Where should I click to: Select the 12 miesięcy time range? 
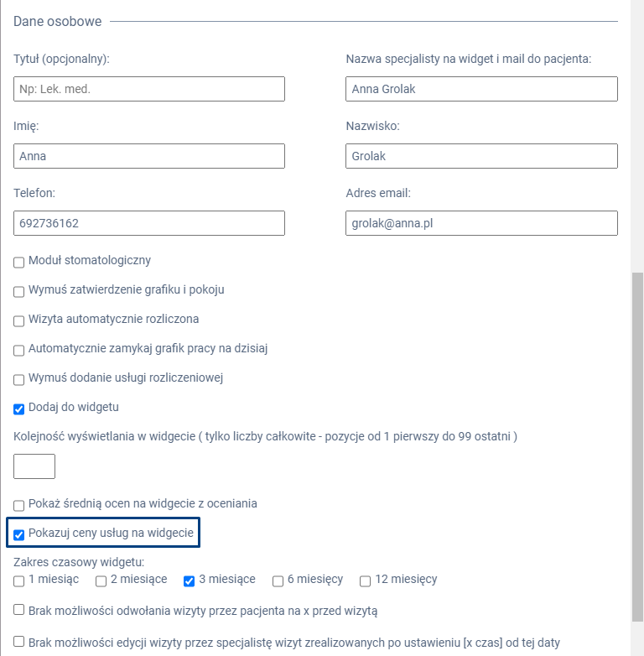point(366,581)
